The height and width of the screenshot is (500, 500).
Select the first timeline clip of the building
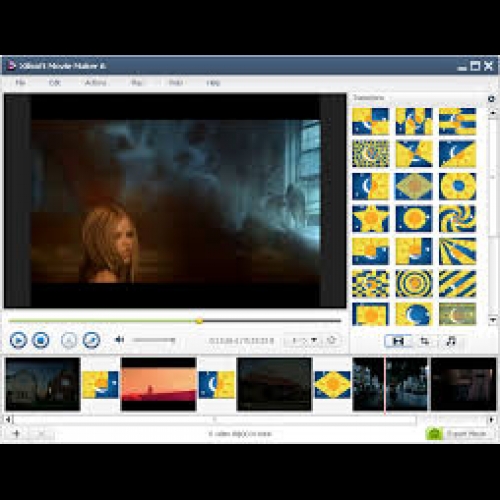pyautogui.click(x=43, y=384)
